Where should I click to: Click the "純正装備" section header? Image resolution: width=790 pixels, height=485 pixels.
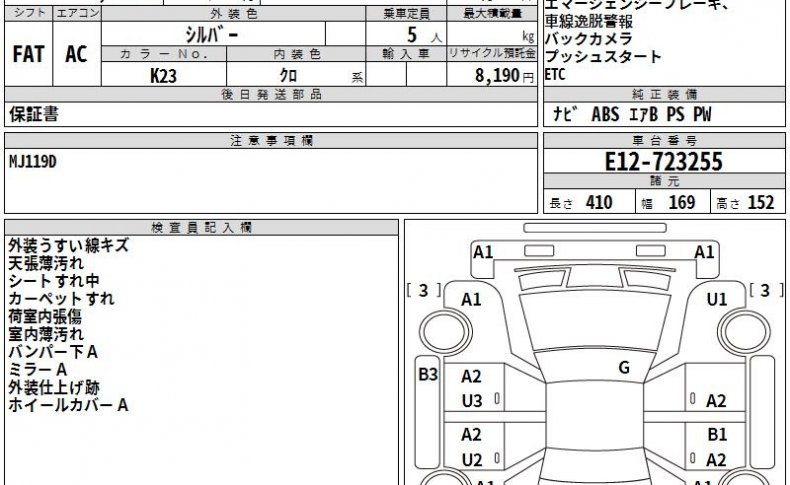click(x=664, y=94)
